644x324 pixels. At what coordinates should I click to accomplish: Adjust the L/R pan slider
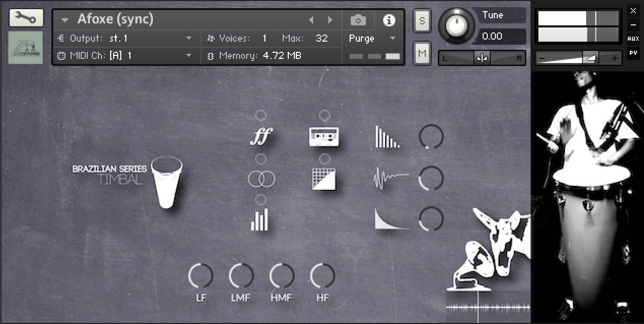pyautogui.click(x=482, y=58)
